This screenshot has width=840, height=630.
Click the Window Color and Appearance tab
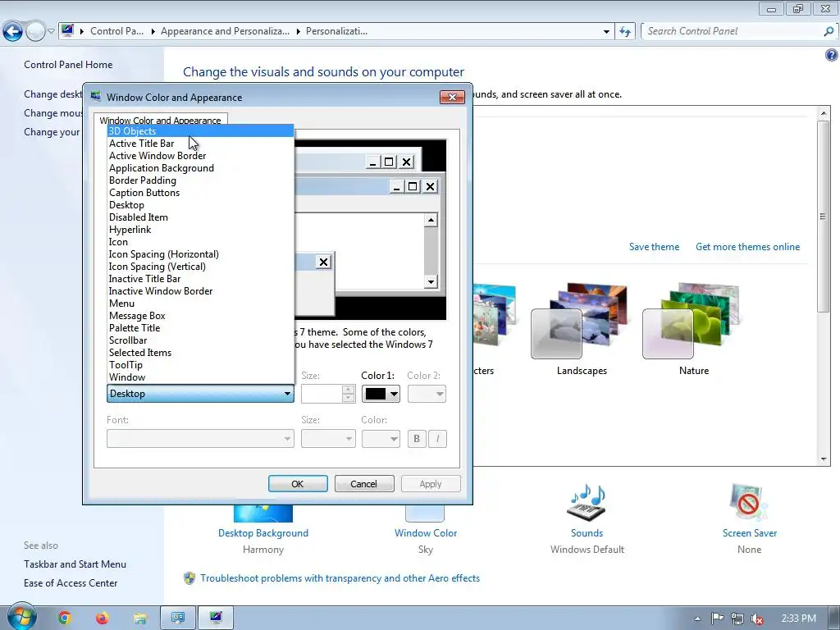pyautogui.click(x=160, y=120)
